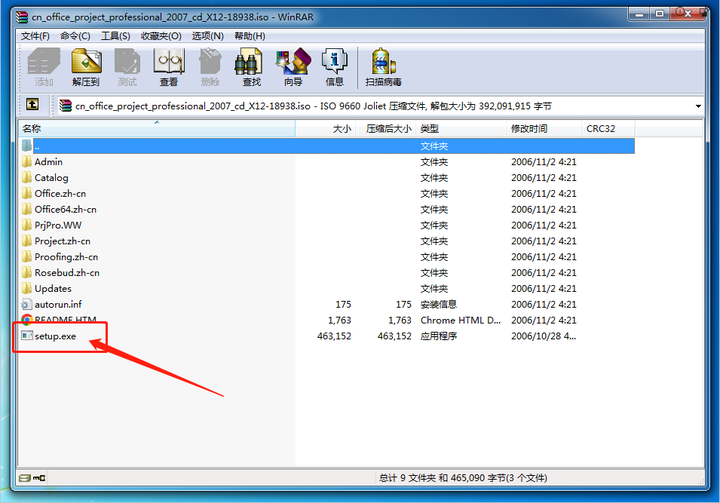Select the Office.zh-cn folder row
Viewport: 720px width, 503px height.
coord(327,193)
